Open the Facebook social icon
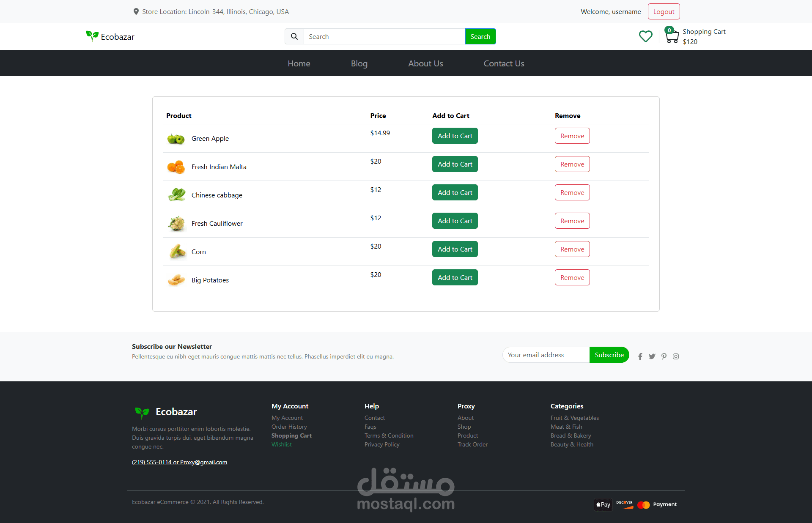 (x=640, y=356)
